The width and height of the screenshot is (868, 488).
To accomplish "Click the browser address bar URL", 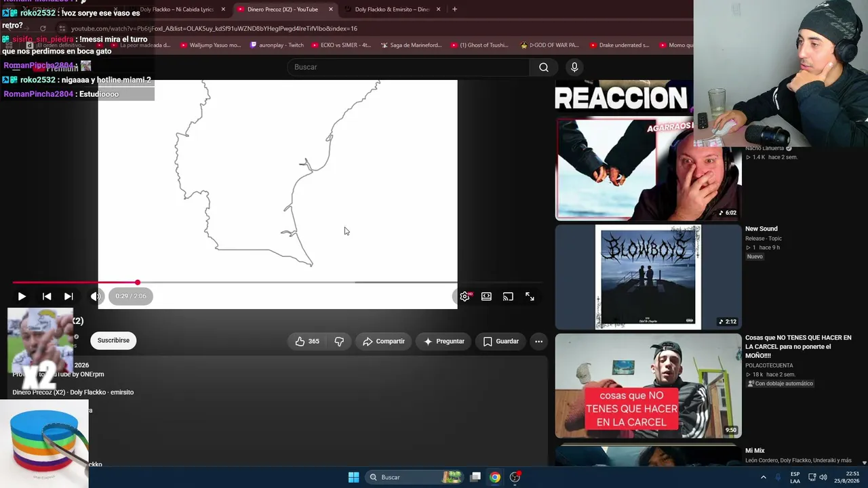I will pos(214,28).
